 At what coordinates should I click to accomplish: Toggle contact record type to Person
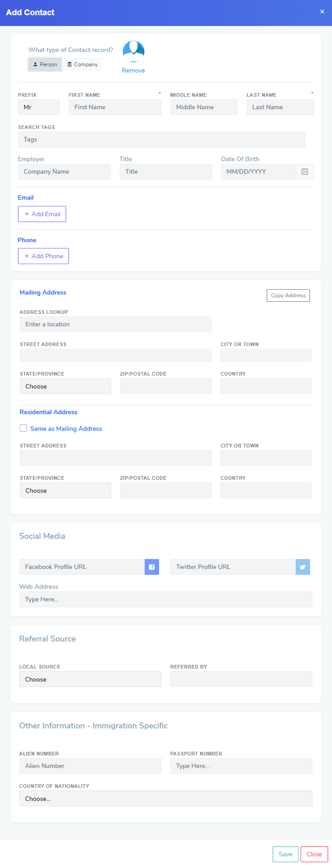(x=44, y=64)
